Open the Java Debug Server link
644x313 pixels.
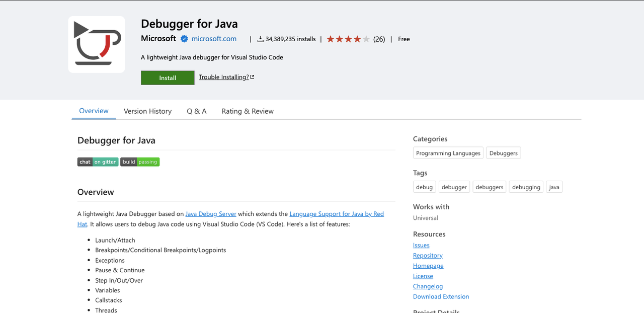tap(211, 214)
